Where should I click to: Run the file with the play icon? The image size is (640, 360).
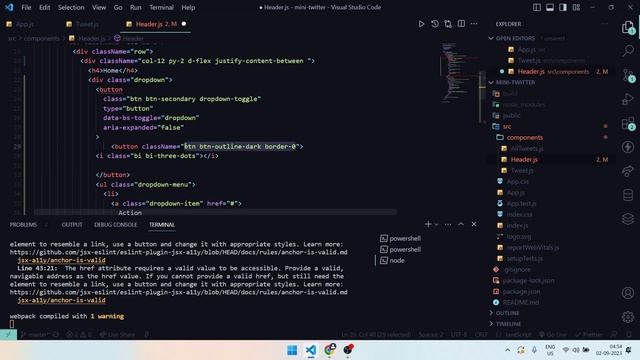pyautogui.click(x=421, y=24)
